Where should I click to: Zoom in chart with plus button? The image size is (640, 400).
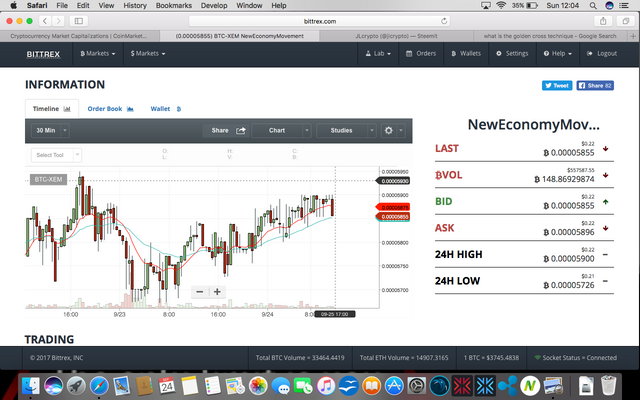(217, 292)
